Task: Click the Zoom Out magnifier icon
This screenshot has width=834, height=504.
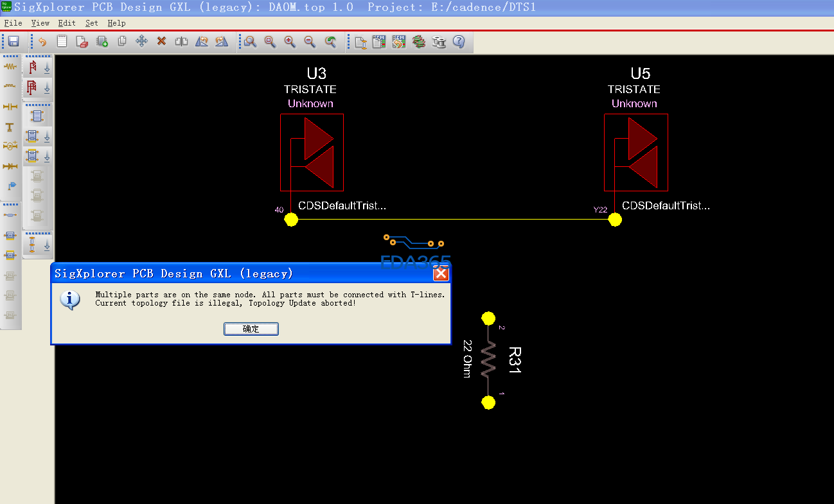Action: click(x=310, y=42)
